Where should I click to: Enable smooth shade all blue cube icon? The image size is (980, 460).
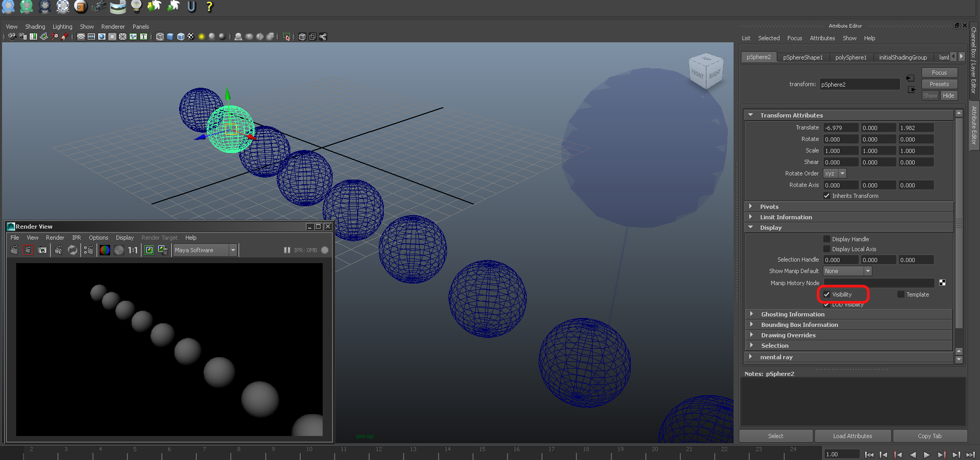170,37
